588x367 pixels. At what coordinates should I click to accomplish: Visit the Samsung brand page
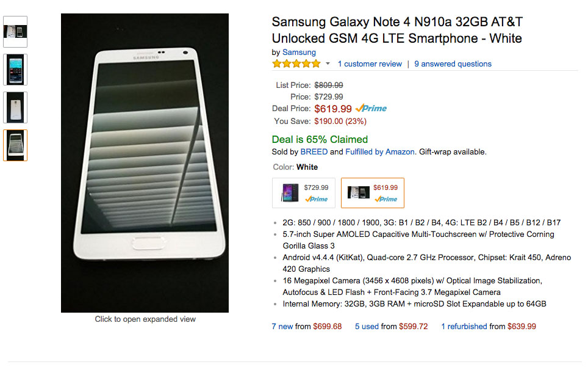click(x=299, y=52)
